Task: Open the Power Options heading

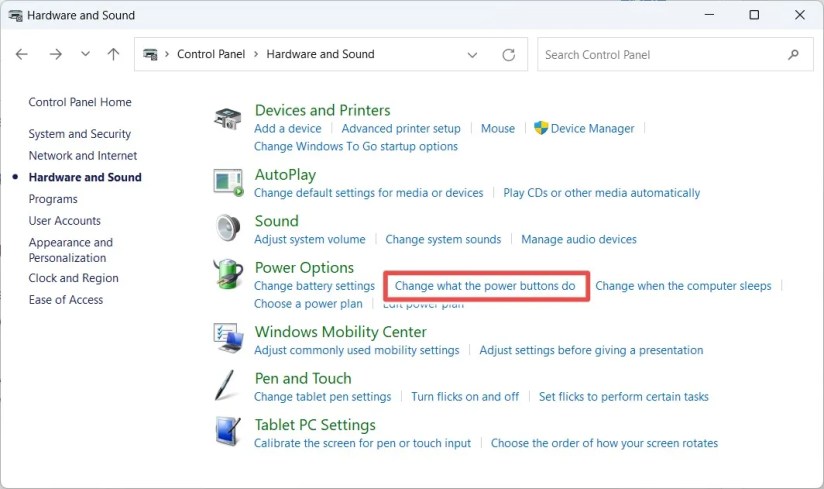Action: (304, 268)
